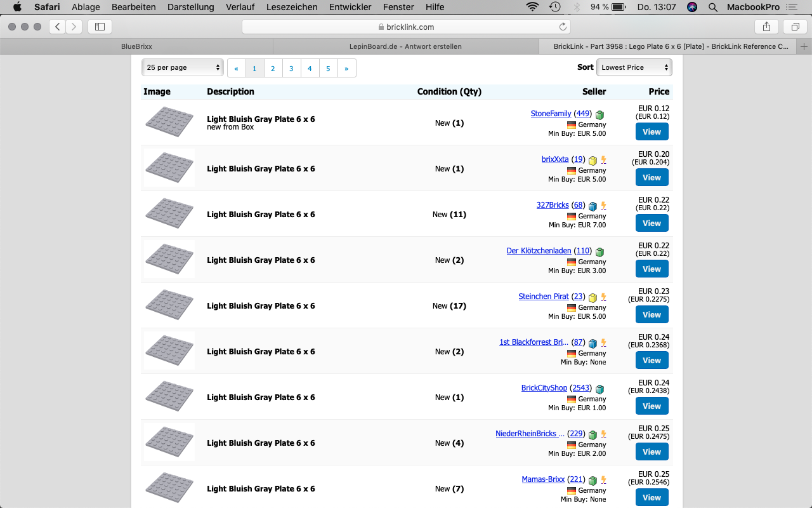This screenshot has width=812, height=508.
Task: Click View button for brixXxta listing
Action: [652, 178]
